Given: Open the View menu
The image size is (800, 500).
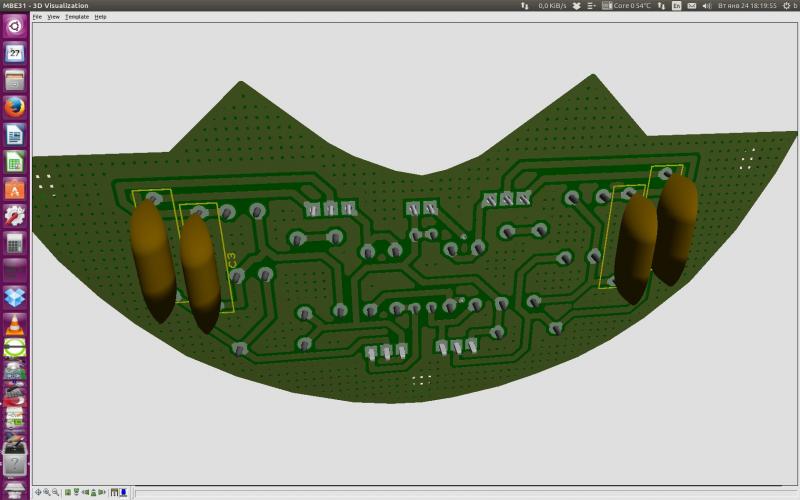Looking at the screenshot, I should click(53, 17).
